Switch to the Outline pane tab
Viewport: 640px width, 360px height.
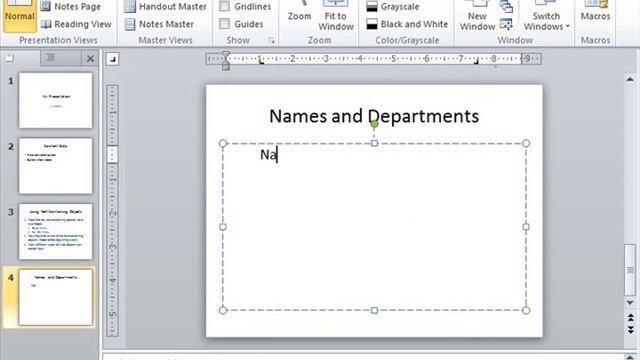pyautogui.click(x=51, y=58)
